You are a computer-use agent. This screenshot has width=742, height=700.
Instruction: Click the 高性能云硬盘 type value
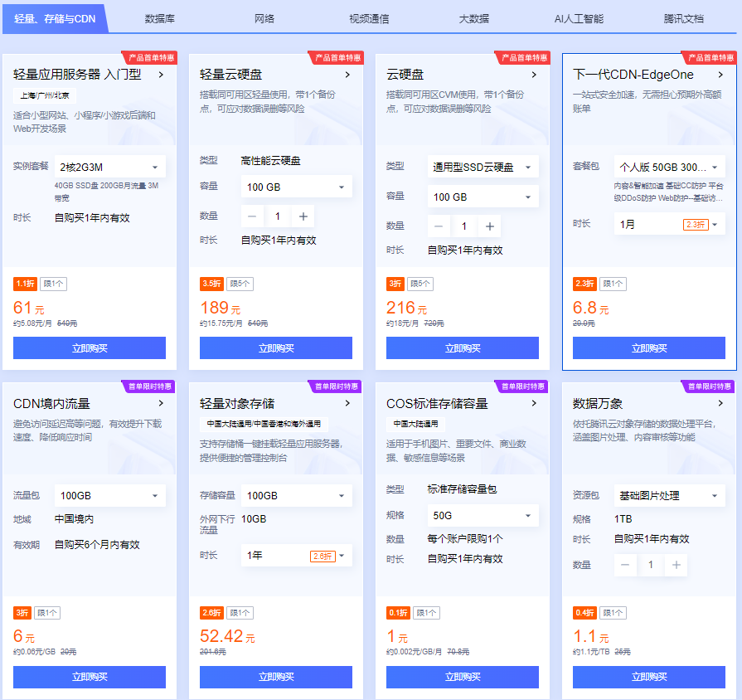pyautogui.click(x=270, y=161)
